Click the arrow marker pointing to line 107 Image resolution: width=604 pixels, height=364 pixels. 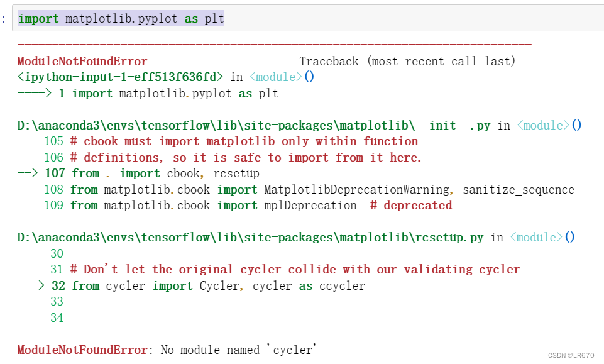point(28,173)
